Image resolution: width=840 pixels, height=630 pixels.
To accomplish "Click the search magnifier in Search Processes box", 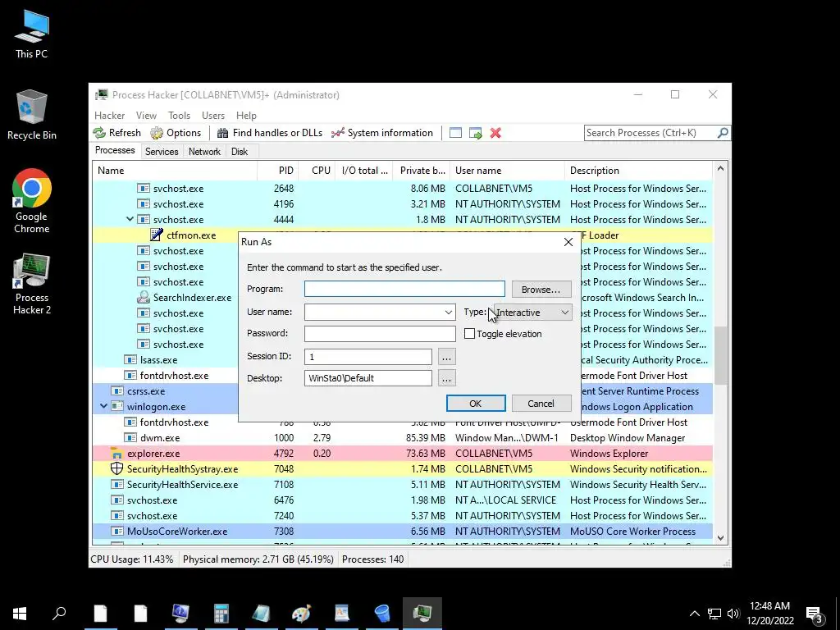I will click(722, 132).
